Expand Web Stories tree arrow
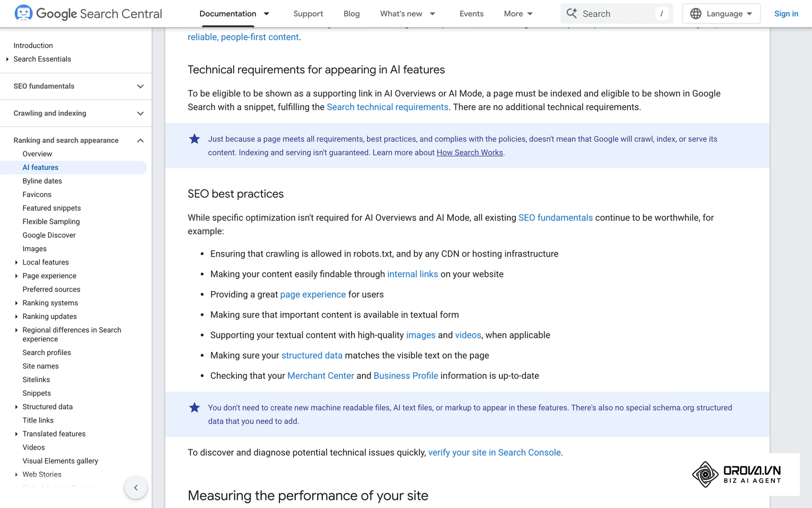 tap(16, 474)
